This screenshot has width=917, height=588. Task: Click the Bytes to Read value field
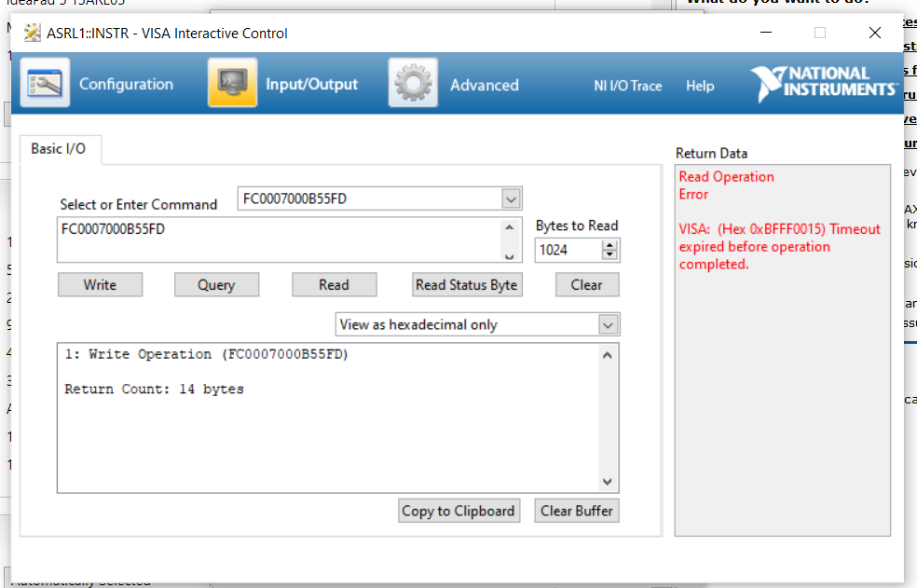[x=568, y=251]
